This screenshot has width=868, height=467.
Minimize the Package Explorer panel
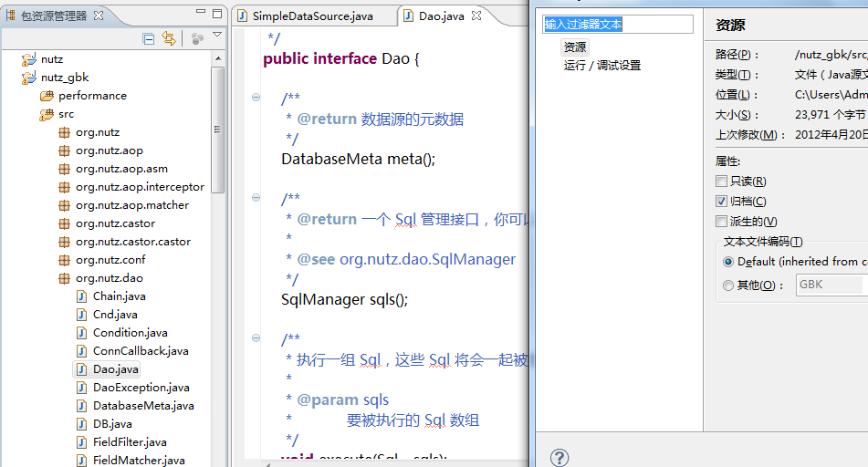click(x=201, y=12)
